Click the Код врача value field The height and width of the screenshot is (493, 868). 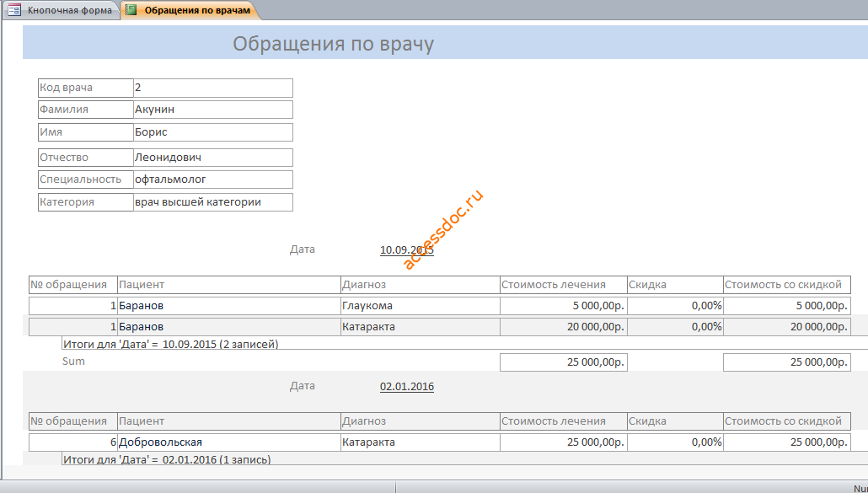pos(213,88)
